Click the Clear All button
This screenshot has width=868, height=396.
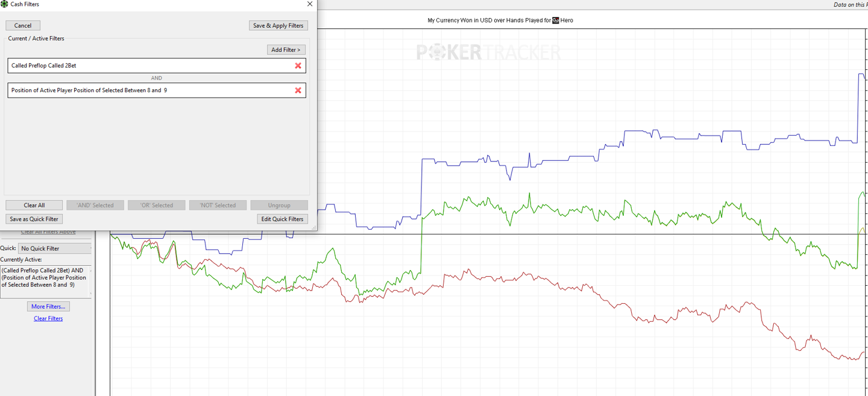[34, 206]
